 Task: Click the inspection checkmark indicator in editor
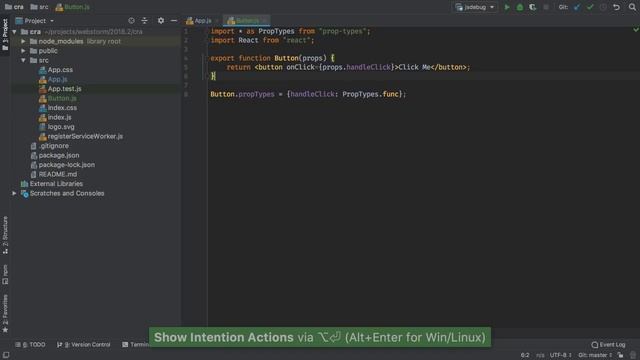[x=636, y=30]
